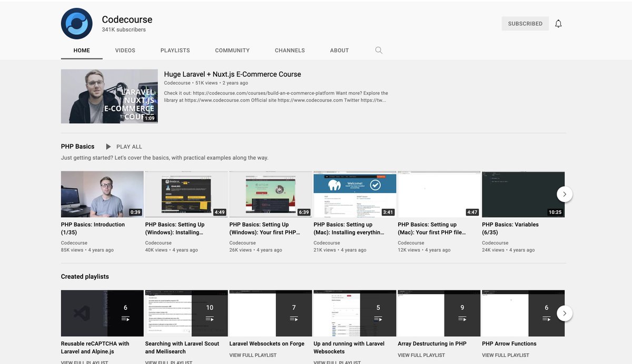632x364 pixels.
Task: Open Array Destructuring in PHP playlist title
Action: (432, 343)
